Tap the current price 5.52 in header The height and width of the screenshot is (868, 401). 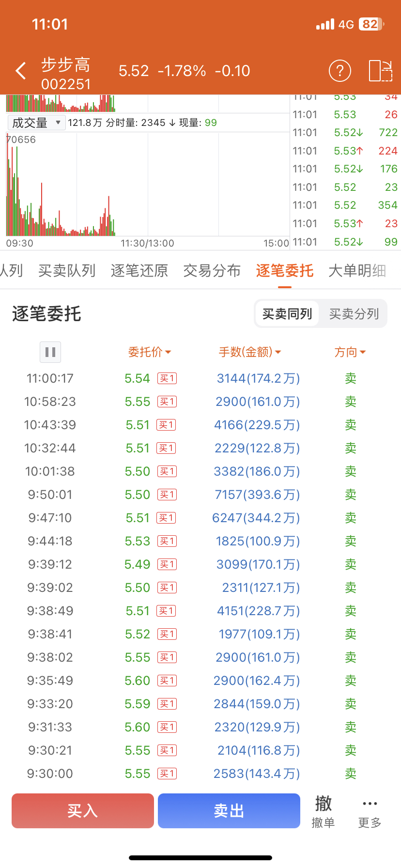tap(134, 71)
